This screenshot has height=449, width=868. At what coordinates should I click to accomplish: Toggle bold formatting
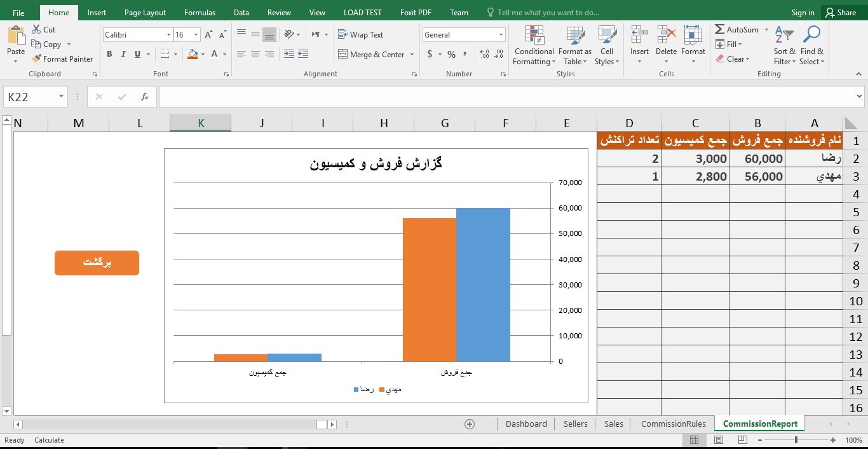(x=109, y=55)
